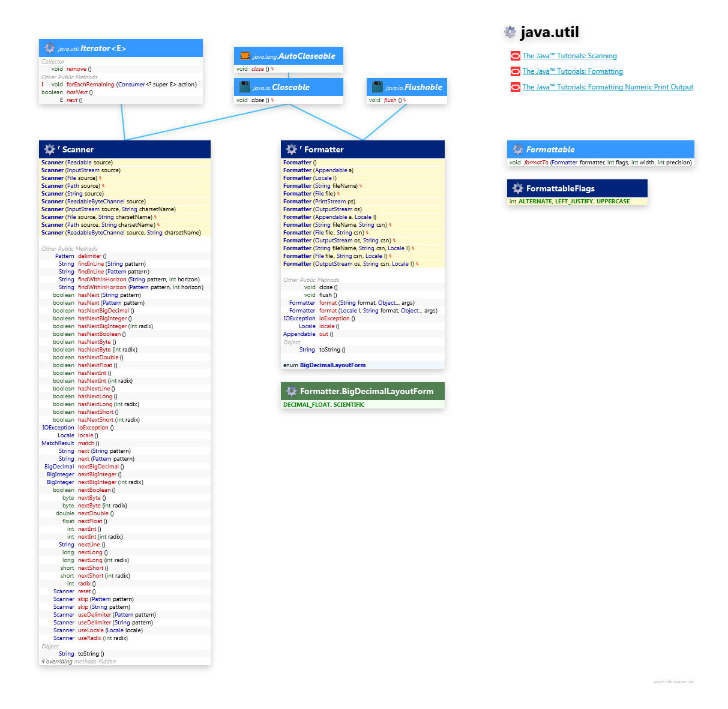Click ALTERNATE, LEFT_JUSTIFY, UPPERCASE constants
The height and width of the screenshot is (709, 728).
point(574,202)
